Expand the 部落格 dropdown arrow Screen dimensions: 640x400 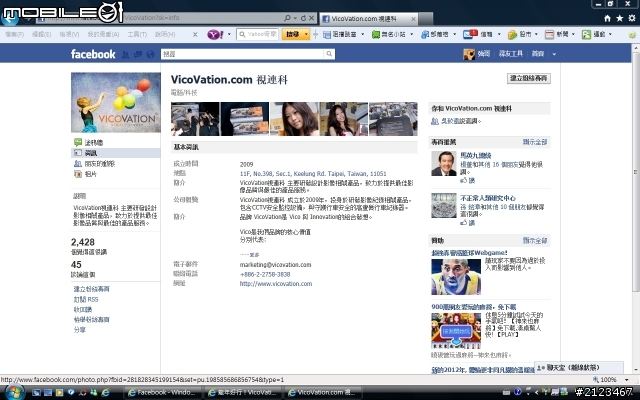pyautogui.click(x=455, y=34)
